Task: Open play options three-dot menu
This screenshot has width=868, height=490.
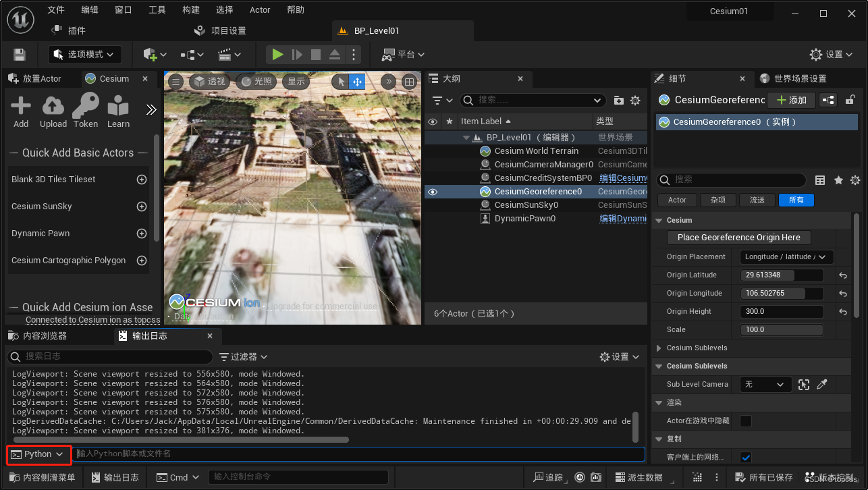Action: pyautogui.click(x=354, y=55)
